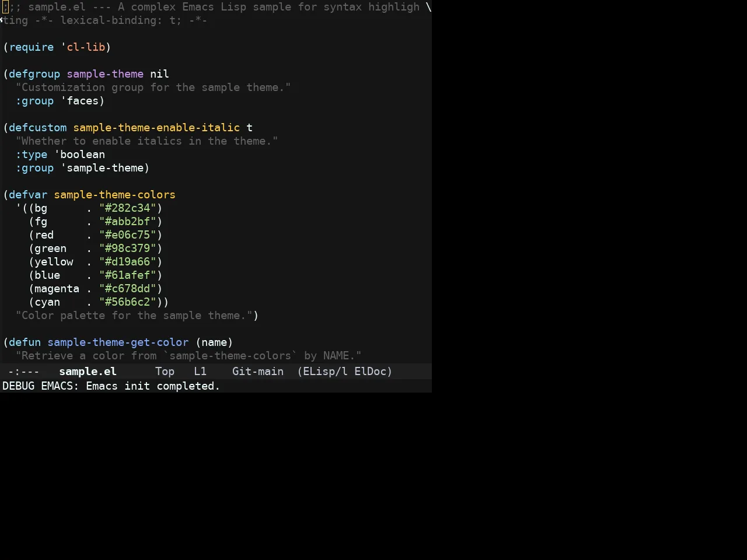Click the yellow key in the color alist

tap(54, 262)
